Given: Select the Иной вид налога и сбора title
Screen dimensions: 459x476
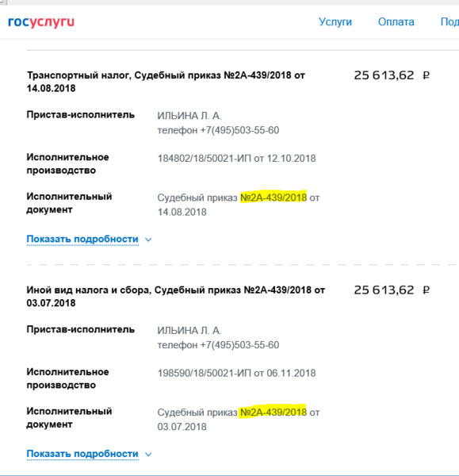Looking at the screenshot, I should pos(176,296).
